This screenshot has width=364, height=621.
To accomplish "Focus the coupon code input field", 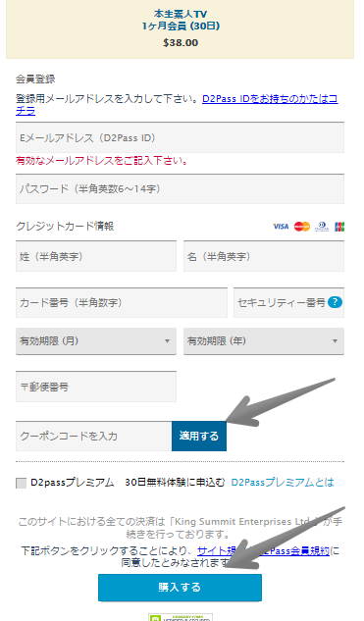I will (x=94, y=436).
